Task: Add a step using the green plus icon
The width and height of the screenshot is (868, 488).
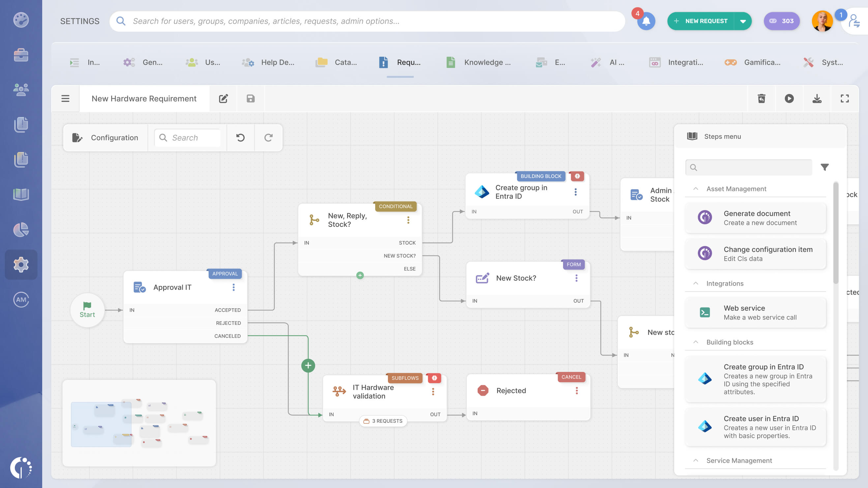Action: (308, 365)
